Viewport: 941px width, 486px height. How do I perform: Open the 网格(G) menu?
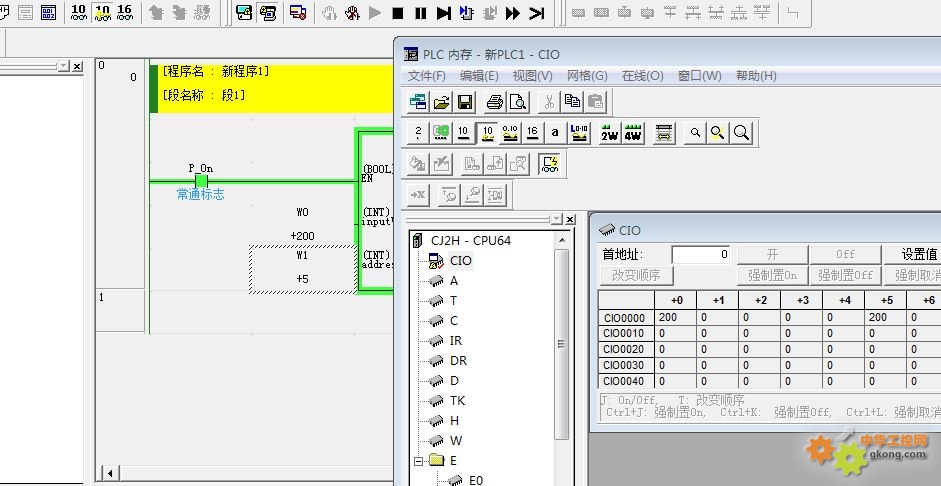point(587,76)
